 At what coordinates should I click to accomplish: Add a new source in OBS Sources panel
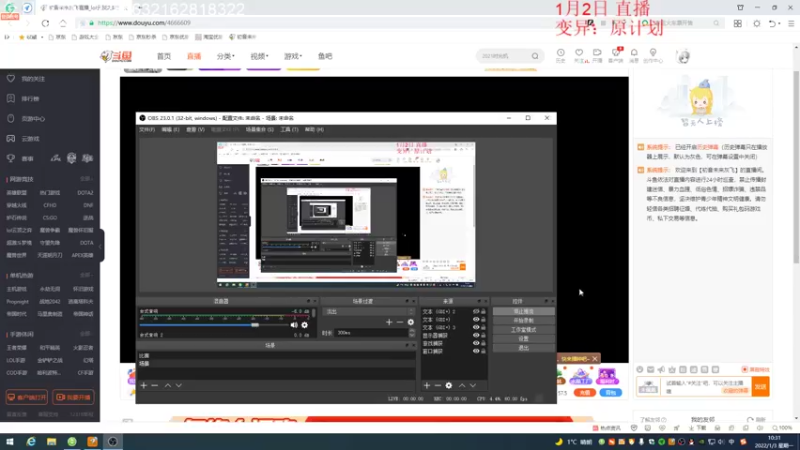tap(427, 385)
